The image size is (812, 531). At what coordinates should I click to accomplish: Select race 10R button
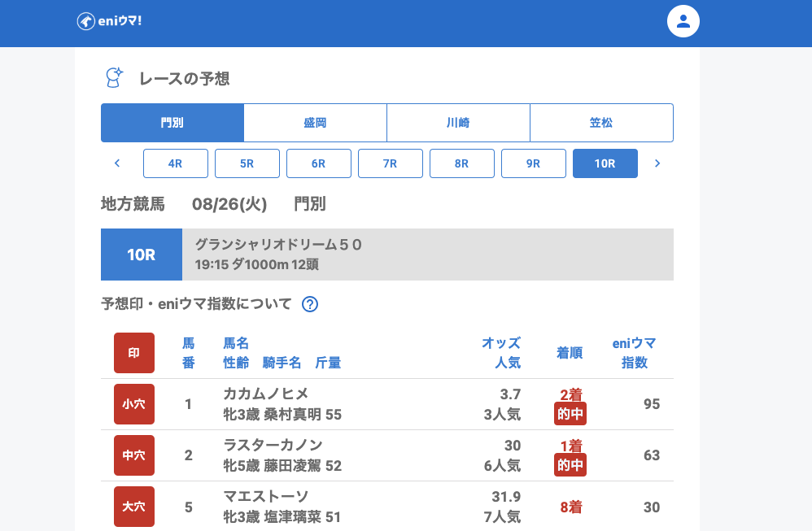[605, 163]
